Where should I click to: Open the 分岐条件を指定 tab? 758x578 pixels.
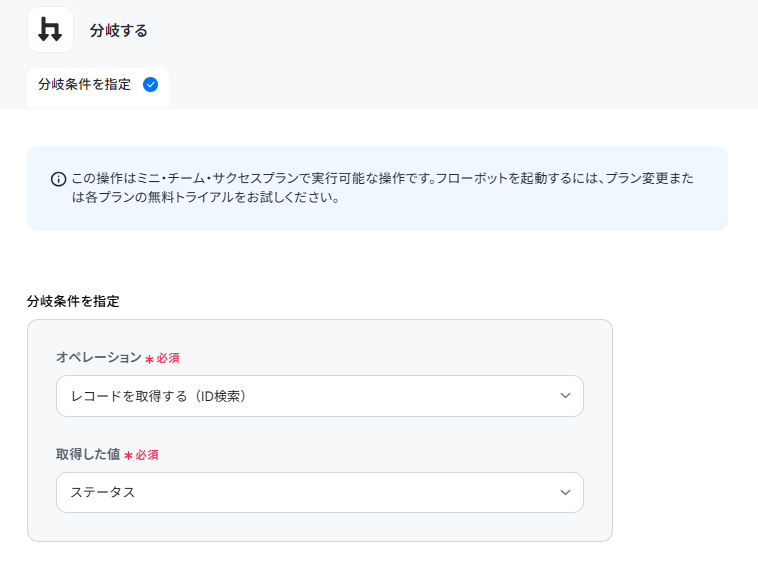(x=98, y=87)
